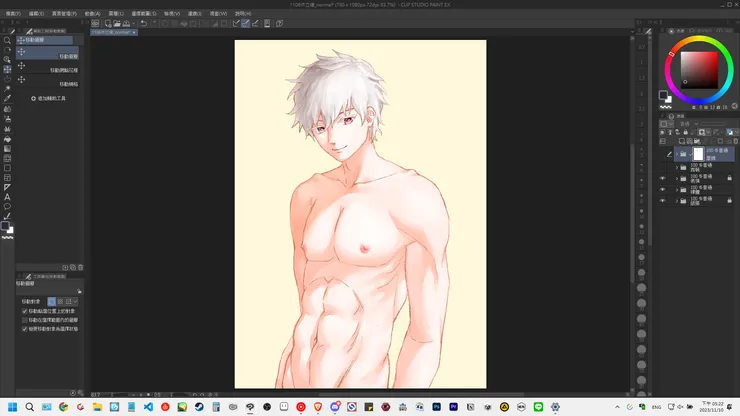Select the Zoom magnifier tool in toolbox

pos(7,41)
